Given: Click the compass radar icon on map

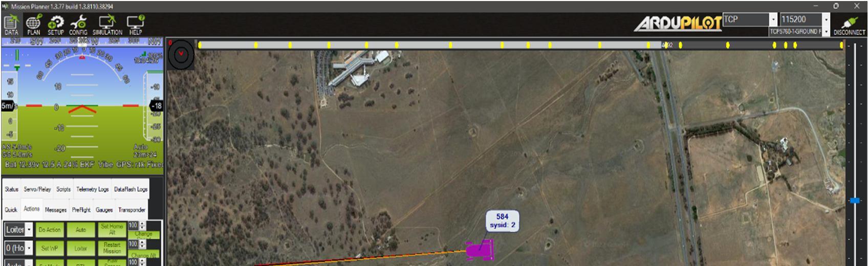Looking at the screenshot, I should tap(181, 54).
